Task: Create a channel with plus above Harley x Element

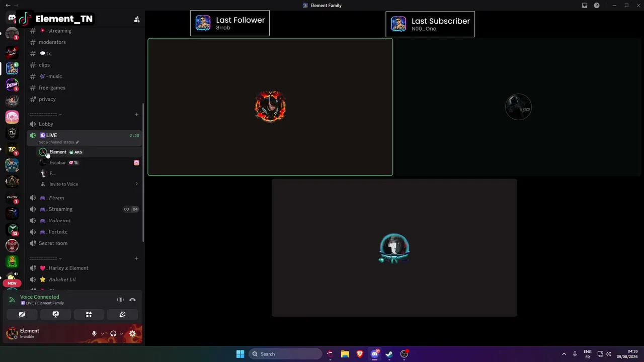Action: pos(136,258)
